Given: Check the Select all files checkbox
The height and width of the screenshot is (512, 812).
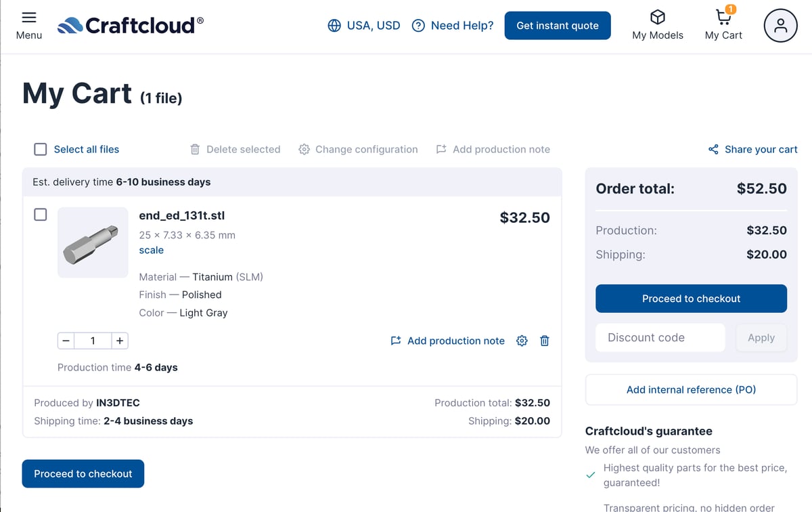Looking at the screenshot, I should pyautogui.click(x=41, y=149).
